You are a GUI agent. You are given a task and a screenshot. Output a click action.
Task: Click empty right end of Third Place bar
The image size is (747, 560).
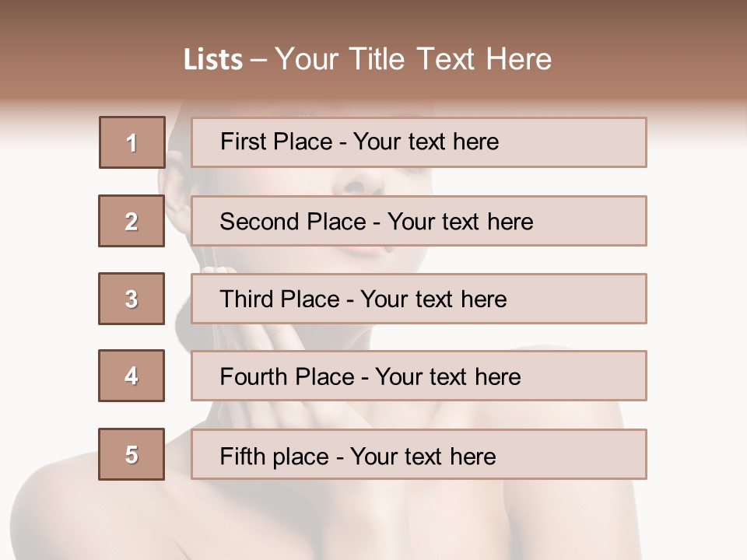pyautogui.click(x=591, y=299)
